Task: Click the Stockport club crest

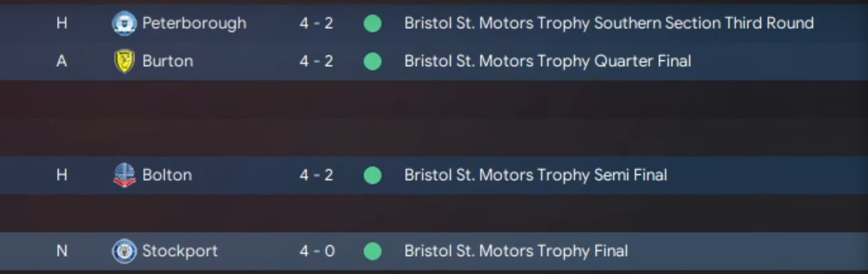Action: tap(124, 251)
